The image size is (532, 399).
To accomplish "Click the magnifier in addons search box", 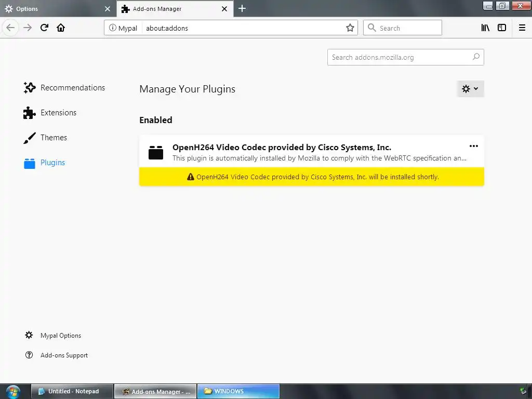I will [476, 57].
